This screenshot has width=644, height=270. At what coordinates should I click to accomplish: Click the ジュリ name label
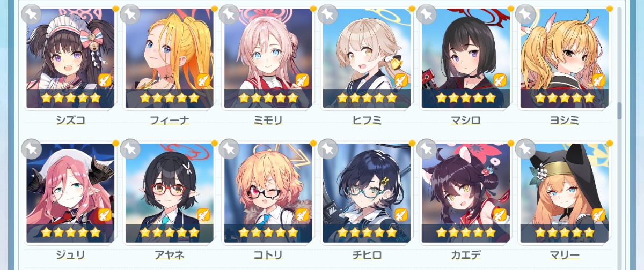tap(71, 254)
